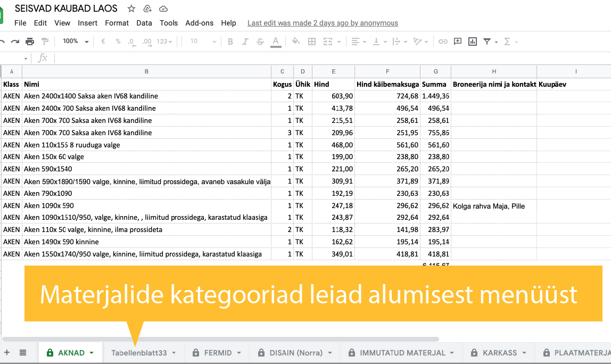
Task: Open the Tools menu
Action: 168,23
